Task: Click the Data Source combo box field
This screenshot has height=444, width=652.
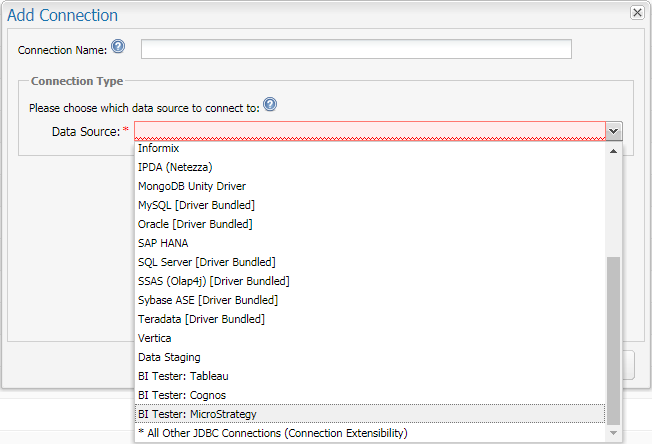Action: 370,131
